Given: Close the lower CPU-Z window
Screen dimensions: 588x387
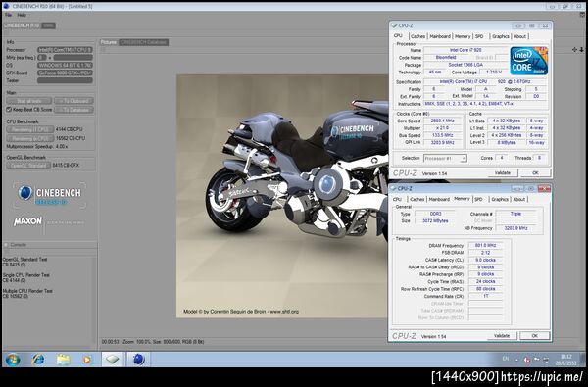Looking at the screenshot, I should pyautogui.click(x=544, y=188).
